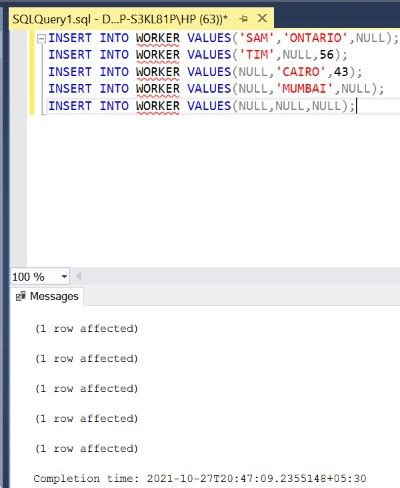Screen dimensions: 400x488
Task: Click VALUES keyword in the first INSERT
Action: pyautogui.click(x=209, y=38)
